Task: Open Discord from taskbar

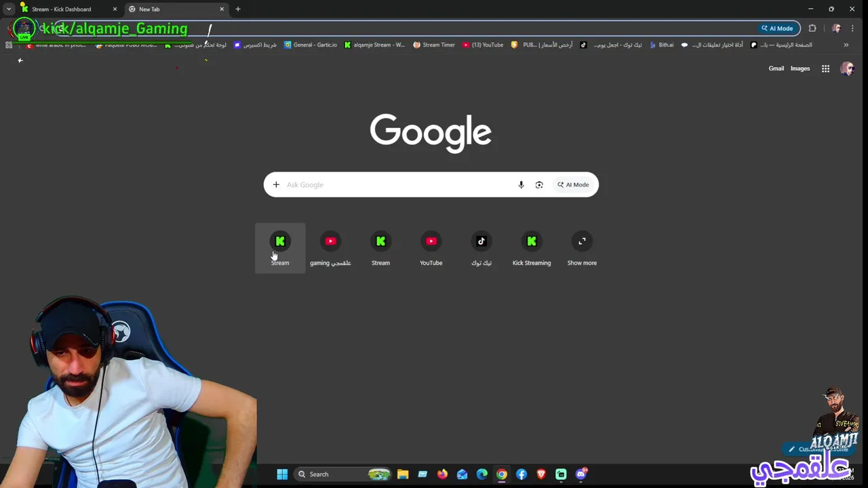Action: 581,474
